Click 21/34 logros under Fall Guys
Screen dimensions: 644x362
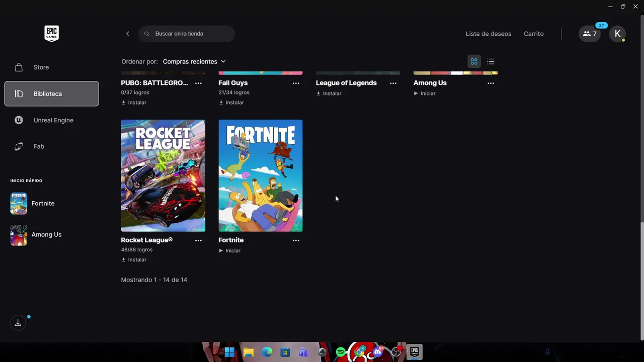(234, 93)
